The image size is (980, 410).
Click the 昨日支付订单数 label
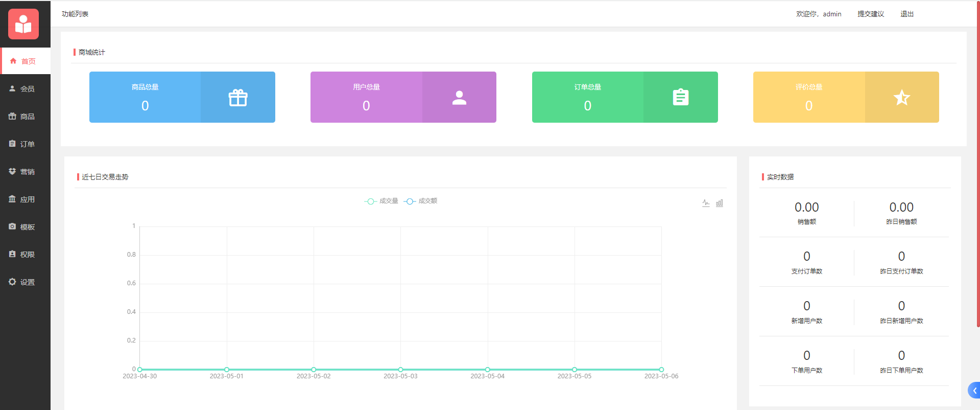(x=902, y=271)
